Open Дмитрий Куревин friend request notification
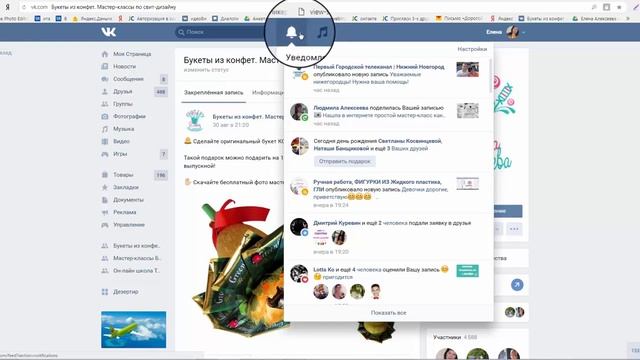640x360 pixels. click(389, 236)
